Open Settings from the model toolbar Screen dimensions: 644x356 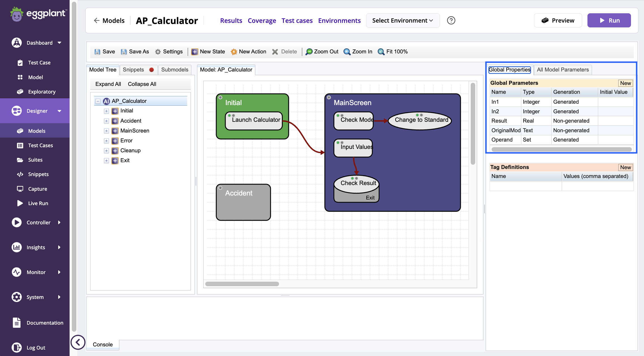tap(158, 52)
